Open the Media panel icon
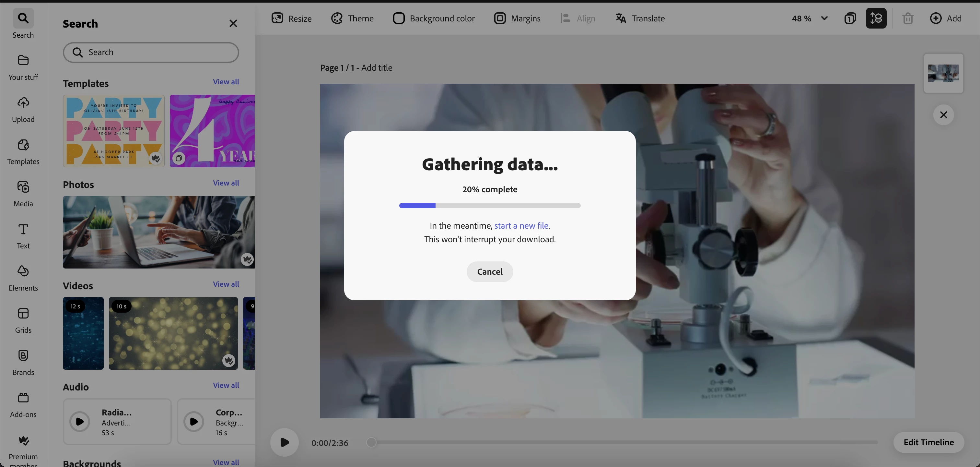This screenshot has width=980, height=467. click(x=23, y=193)
